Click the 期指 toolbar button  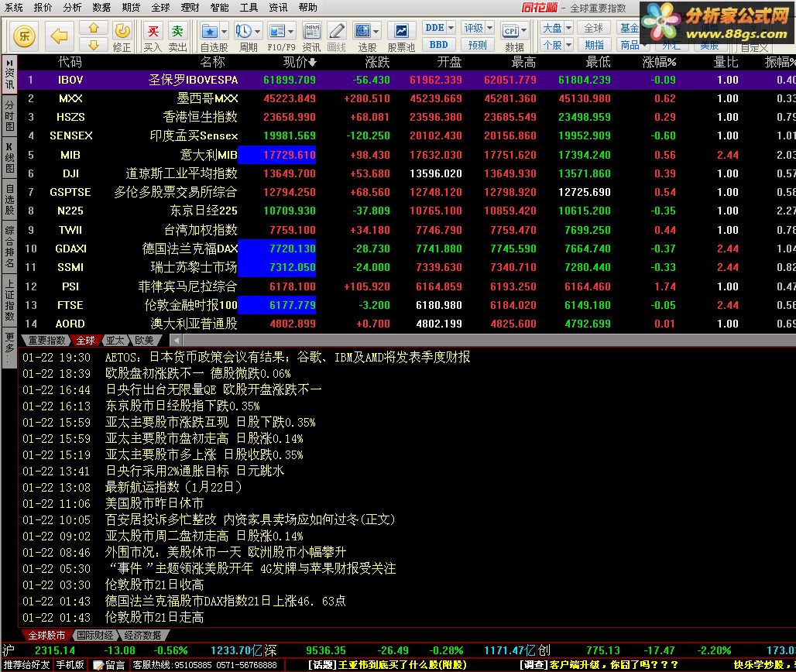coord(593,45)
